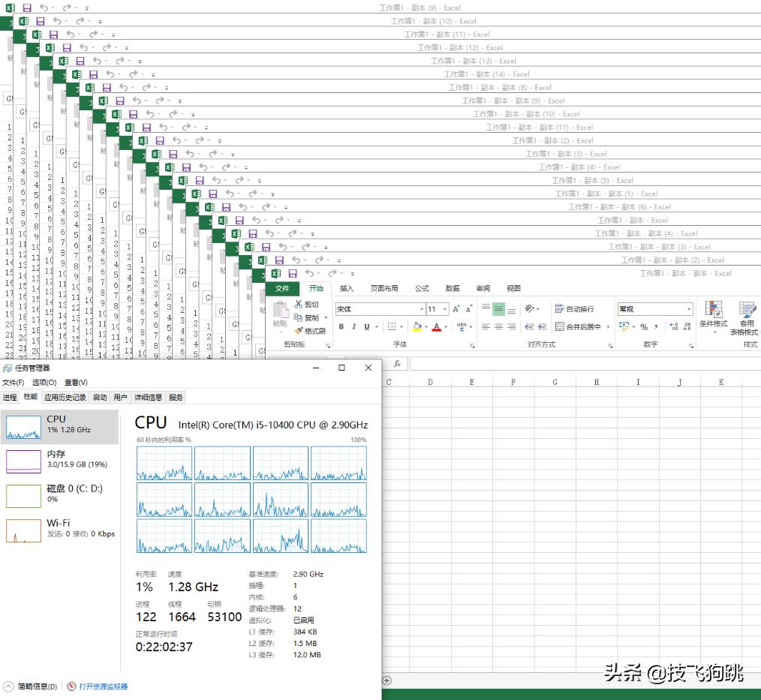Click the increase indent icon
Viewport: 761px width, 700px height.
coord(543,326)
